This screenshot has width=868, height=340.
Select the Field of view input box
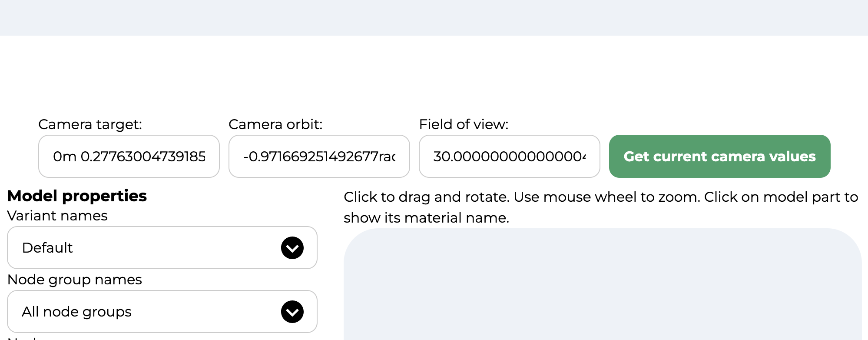pos(509,157)
